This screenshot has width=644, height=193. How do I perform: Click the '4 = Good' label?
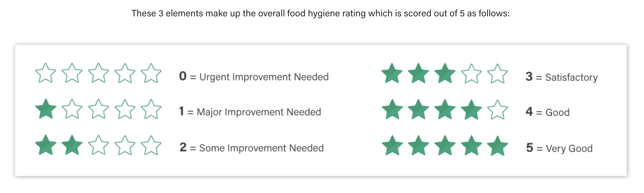547,112
